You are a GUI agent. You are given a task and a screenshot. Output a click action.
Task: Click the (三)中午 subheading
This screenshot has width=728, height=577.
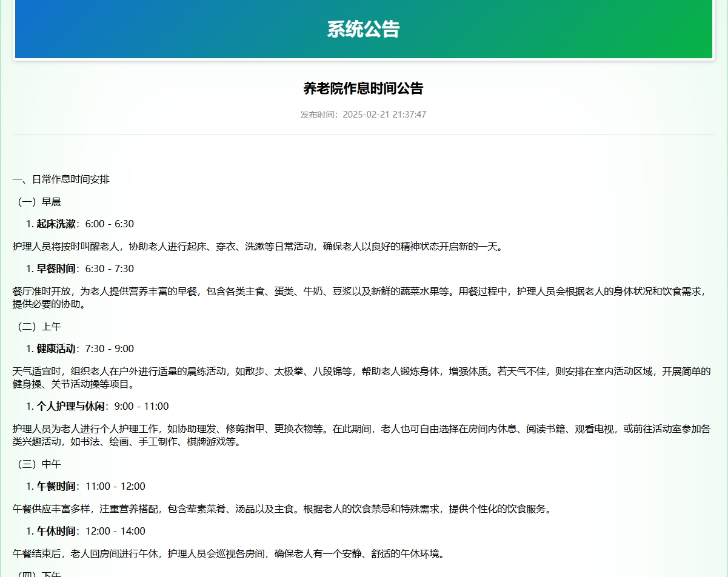(37, 464)
